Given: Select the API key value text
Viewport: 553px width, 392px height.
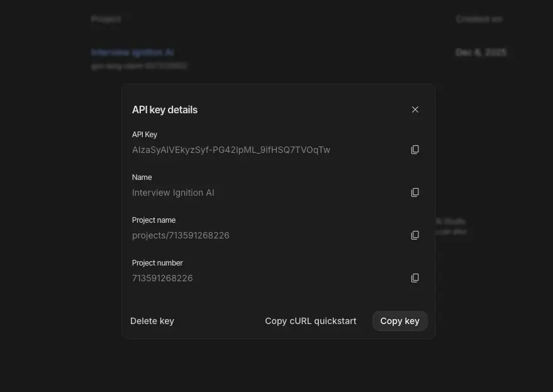Looking at the screenshot, I should [231, 150].
